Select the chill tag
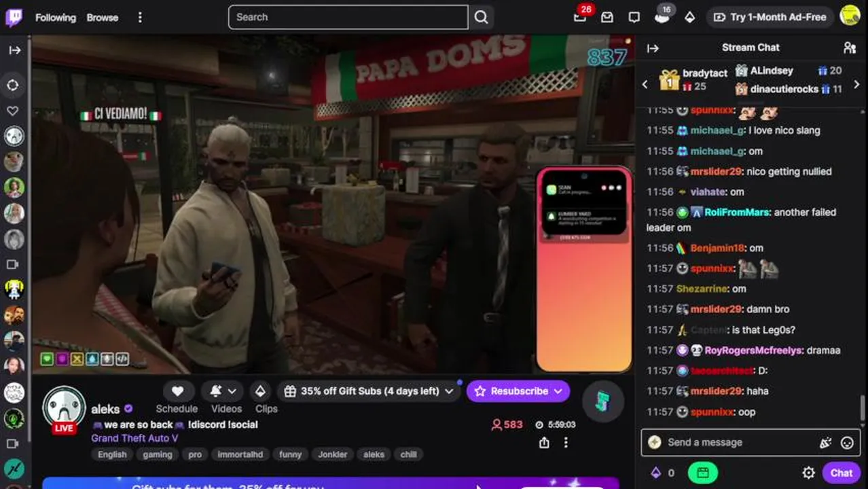Image resolution: width=868 pixels, height=489 pixels. pyautogui.click(x=408, y=454)
